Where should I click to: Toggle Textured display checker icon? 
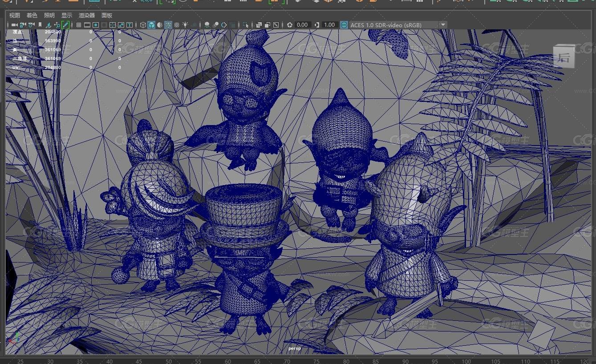pos(177,25)
